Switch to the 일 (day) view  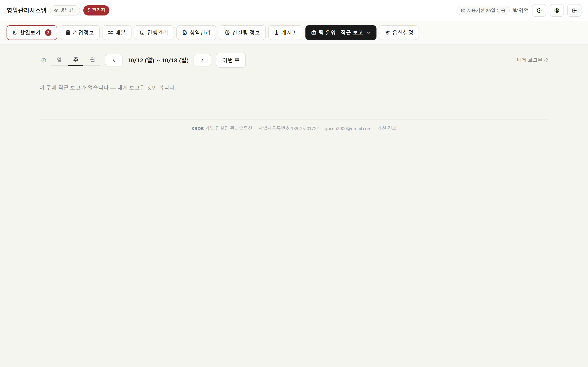(x=59, y=60)
